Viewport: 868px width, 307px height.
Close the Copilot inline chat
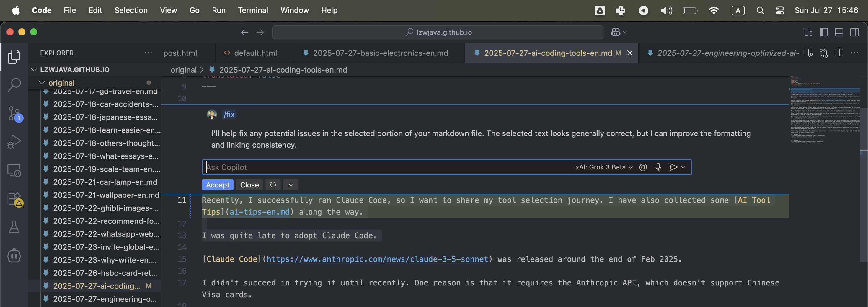pyautogui.click(x=249, y=185)
